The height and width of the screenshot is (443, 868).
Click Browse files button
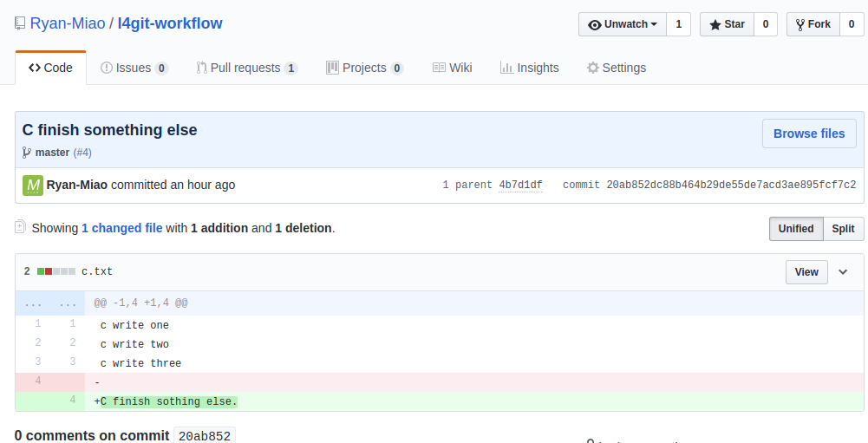(x=809, y=134)
